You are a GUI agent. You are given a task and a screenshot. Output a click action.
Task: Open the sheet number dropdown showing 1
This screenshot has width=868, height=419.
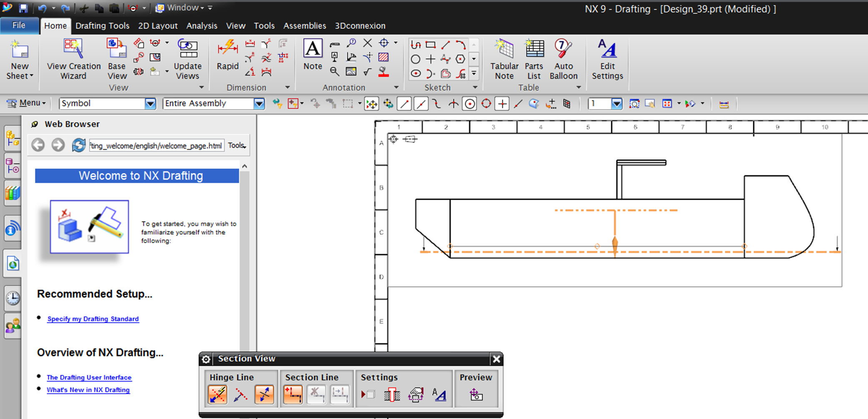[x=617, y=103]
